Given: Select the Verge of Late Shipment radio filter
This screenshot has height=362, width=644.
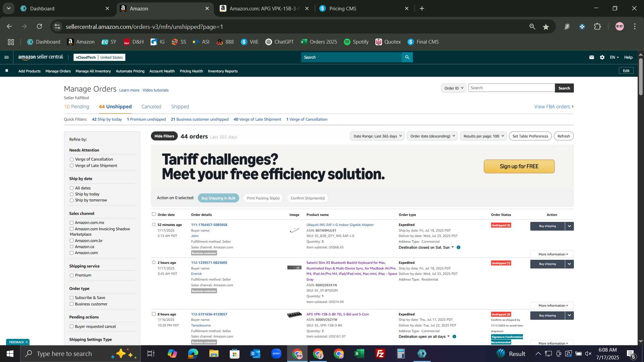Looking at the screenshot, I should (x=71, y=166).
